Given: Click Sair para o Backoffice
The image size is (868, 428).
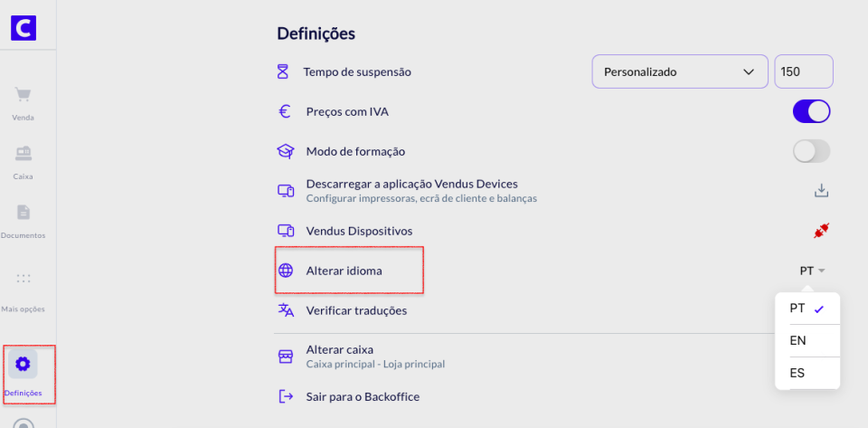Looking at the screenshot, I should pyautogui.click(x=362, y=396).
